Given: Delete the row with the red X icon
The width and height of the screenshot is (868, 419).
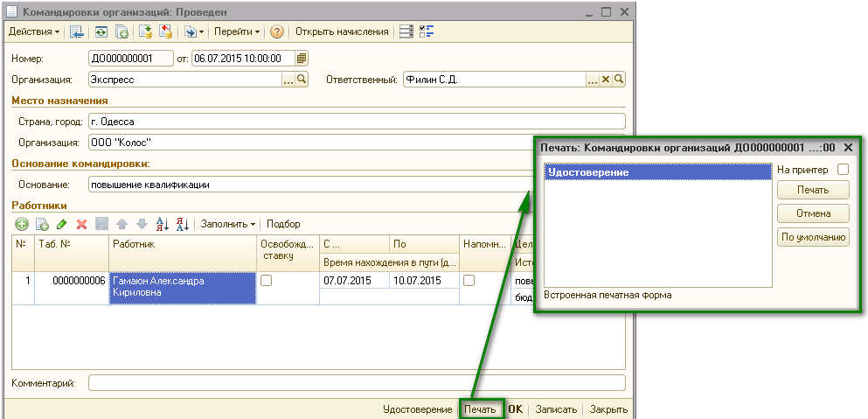Looking at the screenshot, I should tap(82, 224).
